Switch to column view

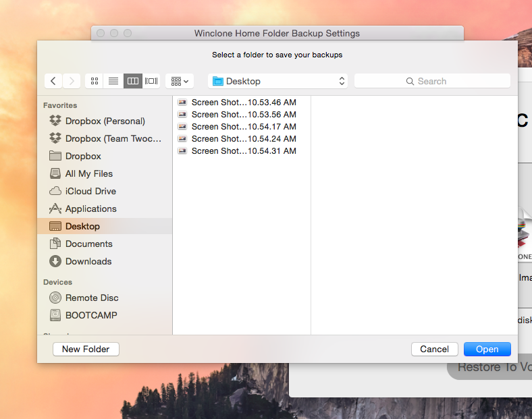(132, 81)
